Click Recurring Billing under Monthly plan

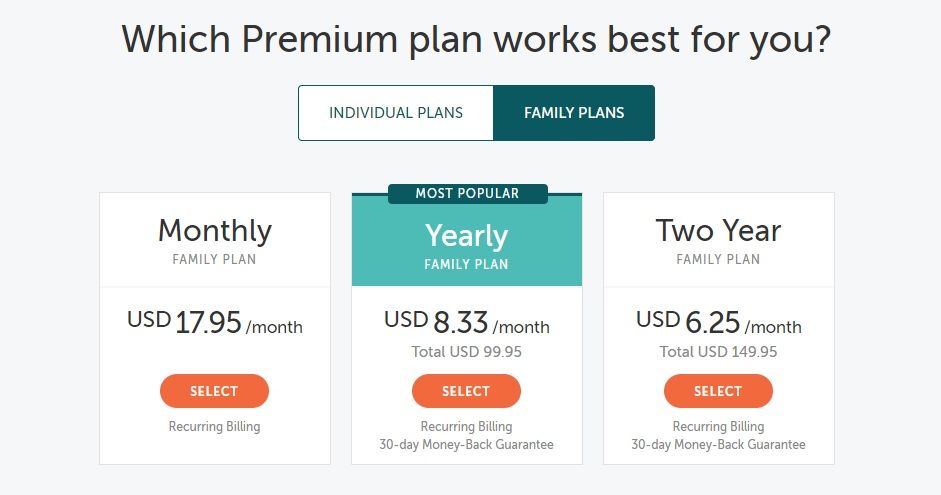(x=214, y=427)
